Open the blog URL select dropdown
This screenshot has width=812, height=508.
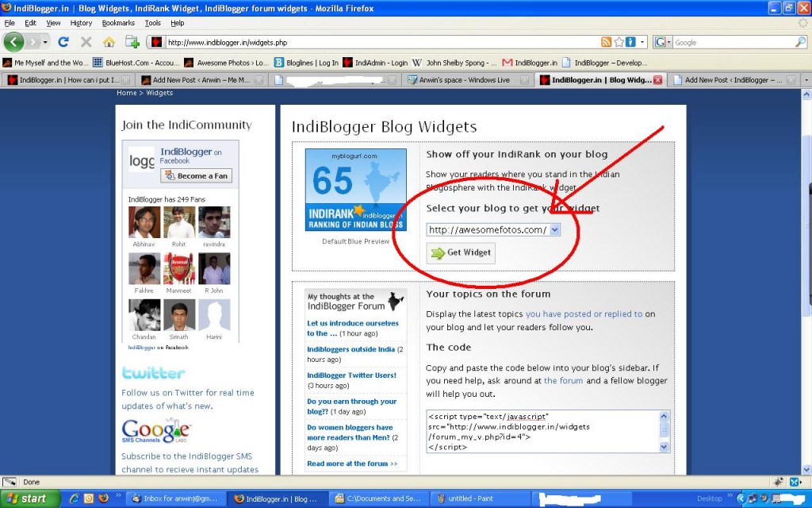(x=554, y=229)
